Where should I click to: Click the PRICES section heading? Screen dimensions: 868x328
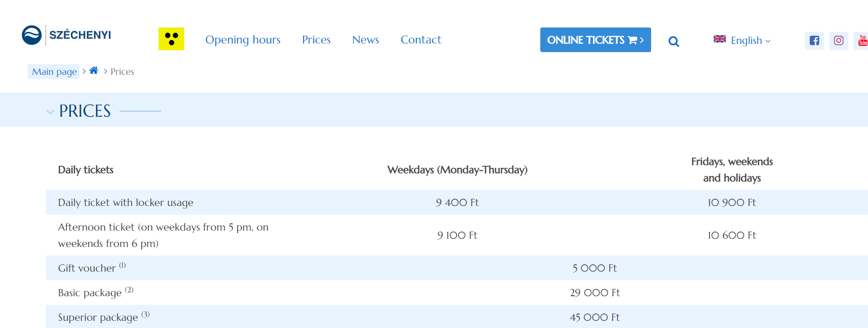coord(85,111)
